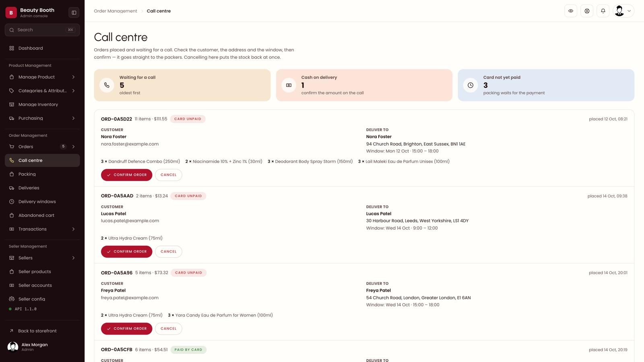This screenshot has height=362, width=644.
Task: Click Alex Morgan profile avatar in sidebar
Action: click(13, 347)
